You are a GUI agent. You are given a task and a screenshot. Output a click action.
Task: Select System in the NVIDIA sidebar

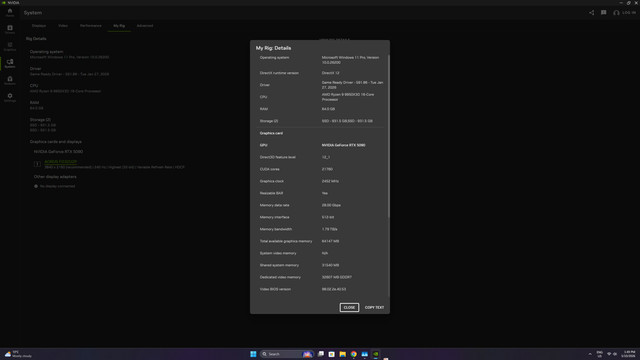[10, 63]
